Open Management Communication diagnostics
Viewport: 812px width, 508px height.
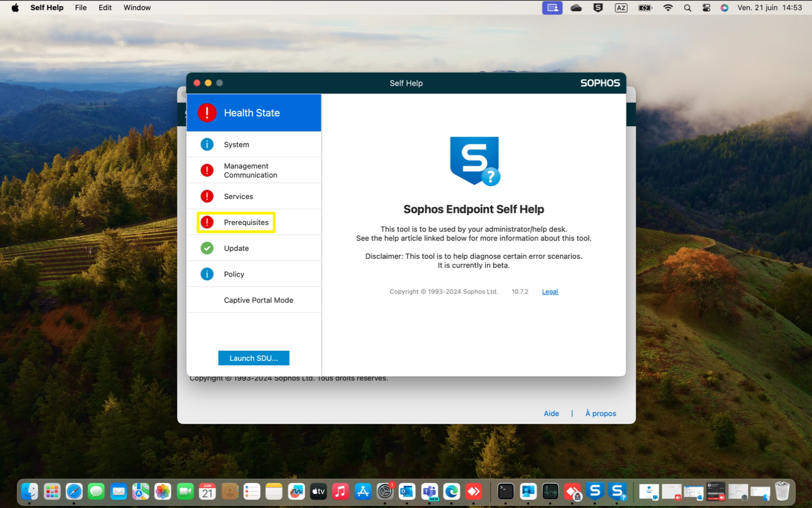[x=254, y=170]
